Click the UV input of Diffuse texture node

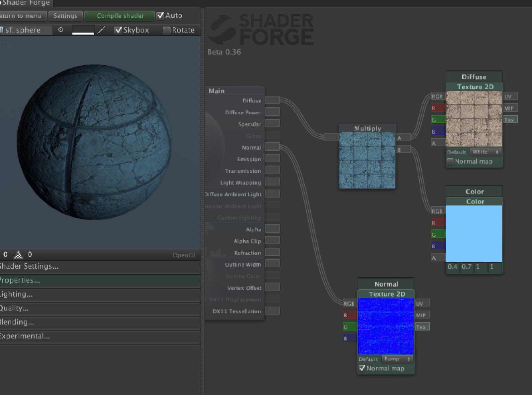(510, 96)
